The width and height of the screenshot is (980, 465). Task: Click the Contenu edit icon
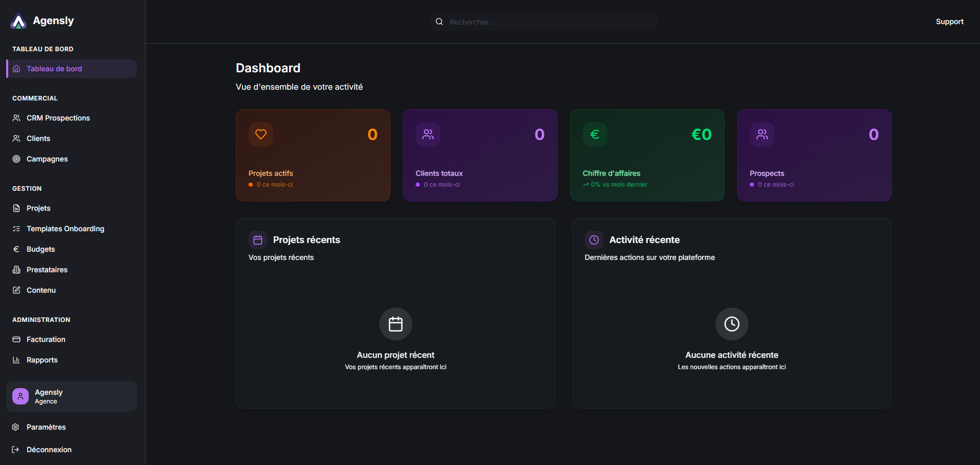[17, 290]
